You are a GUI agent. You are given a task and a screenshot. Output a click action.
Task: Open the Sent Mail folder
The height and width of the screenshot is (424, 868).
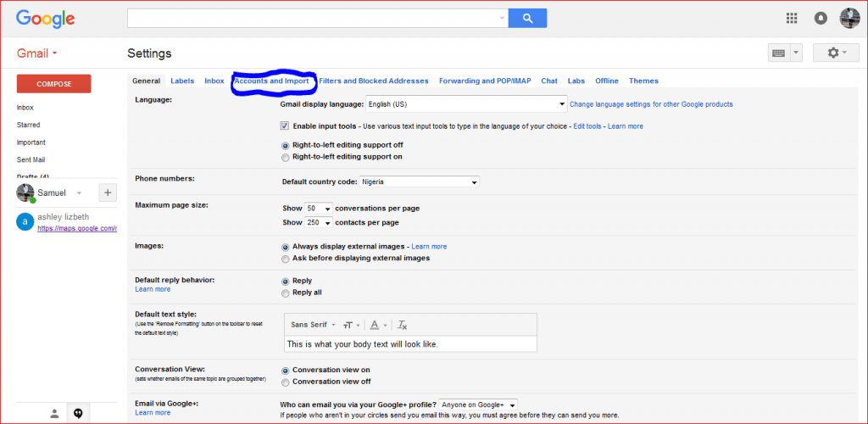pyautogui.click(x=31, y=160)
